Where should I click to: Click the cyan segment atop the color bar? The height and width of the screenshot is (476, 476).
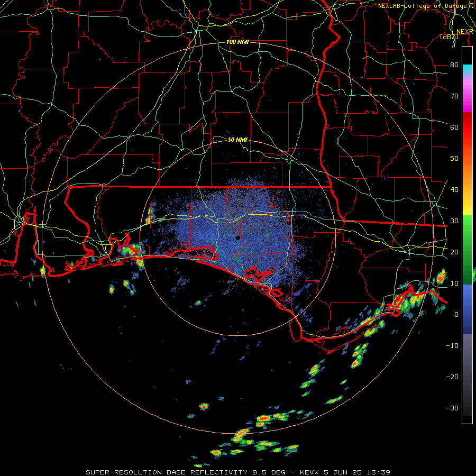pyautogui.click(x=467, y=70)
